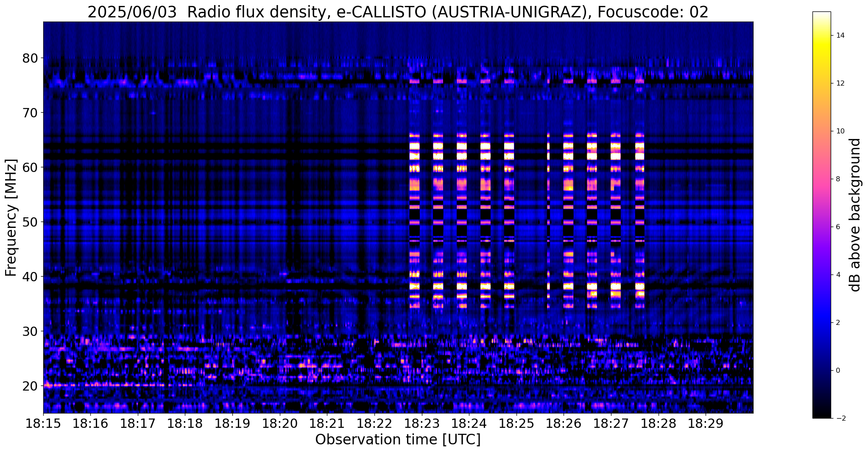Click the narrow burst at 18:25:40 near 63 MHz
This screenshot has height=452, width=868.
pyautogui.click(x=548, y=151)
